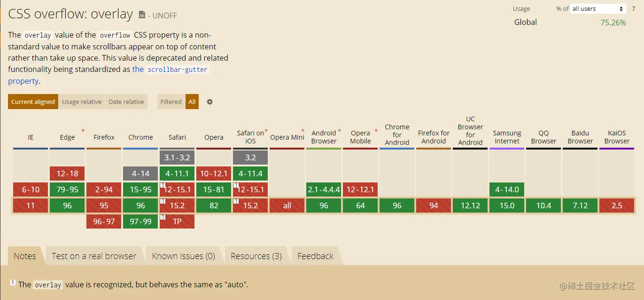Click the Opera Mobile column header
644x300 pixels.
pyautogui.click(x=360, y=137)
